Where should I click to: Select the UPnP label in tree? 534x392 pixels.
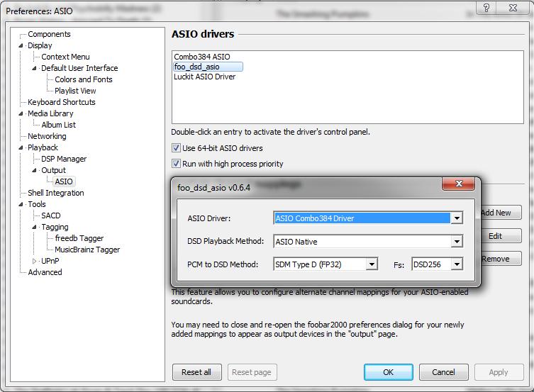click(x=50, y=261)
